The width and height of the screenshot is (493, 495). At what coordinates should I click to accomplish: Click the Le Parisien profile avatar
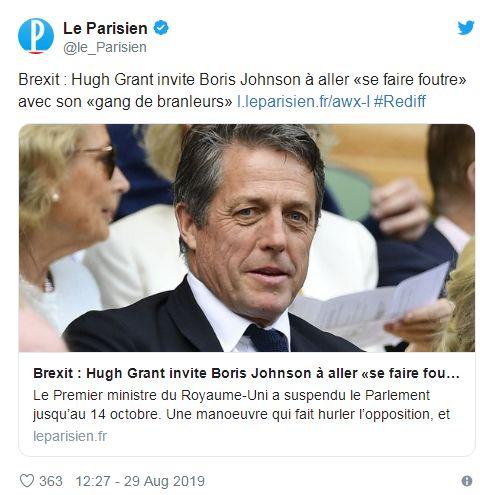36,36
